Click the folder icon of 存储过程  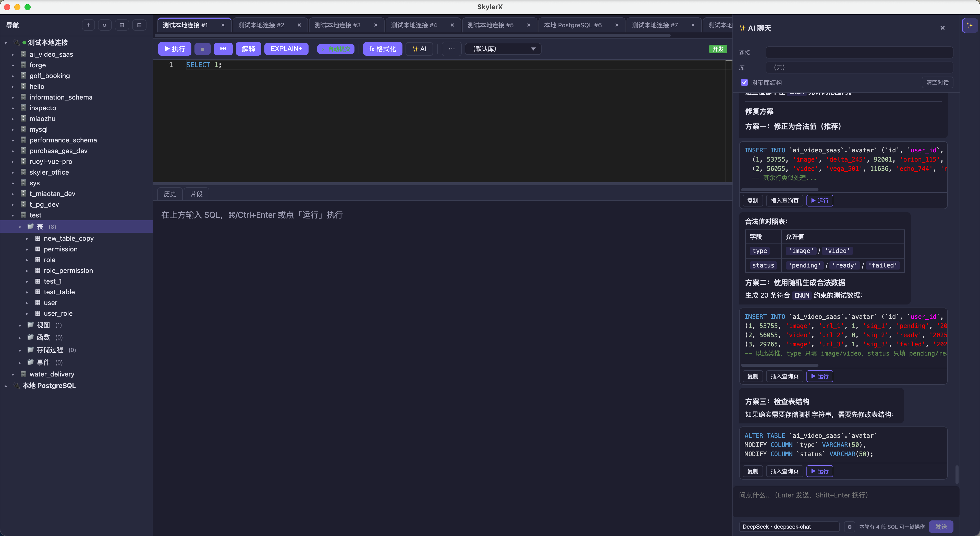30,350
